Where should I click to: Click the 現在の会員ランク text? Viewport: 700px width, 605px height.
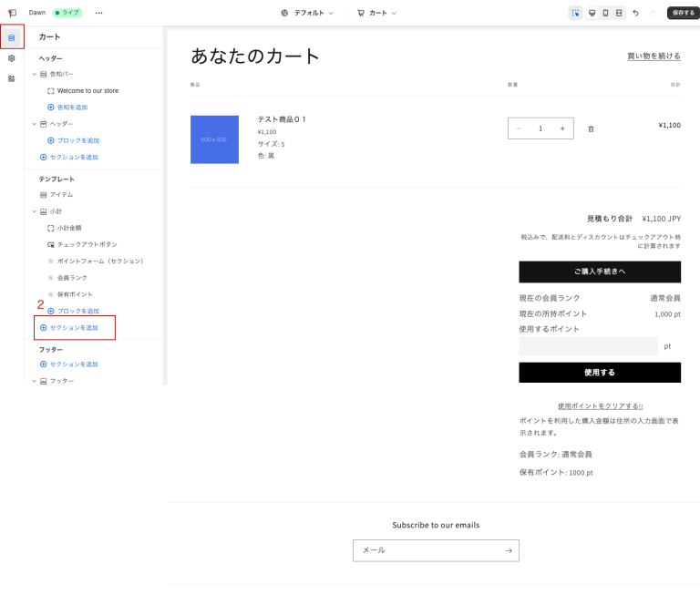click(550, 298)
